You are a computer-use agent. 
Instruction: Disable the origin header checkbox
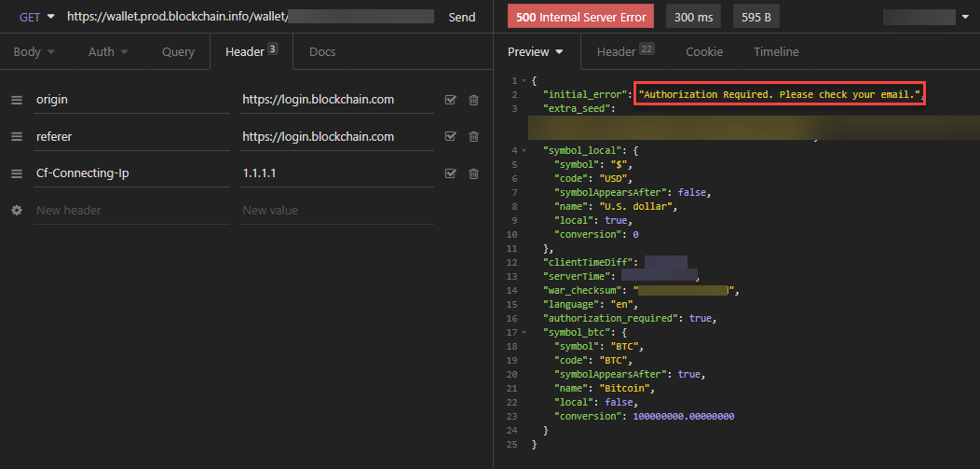451,100
